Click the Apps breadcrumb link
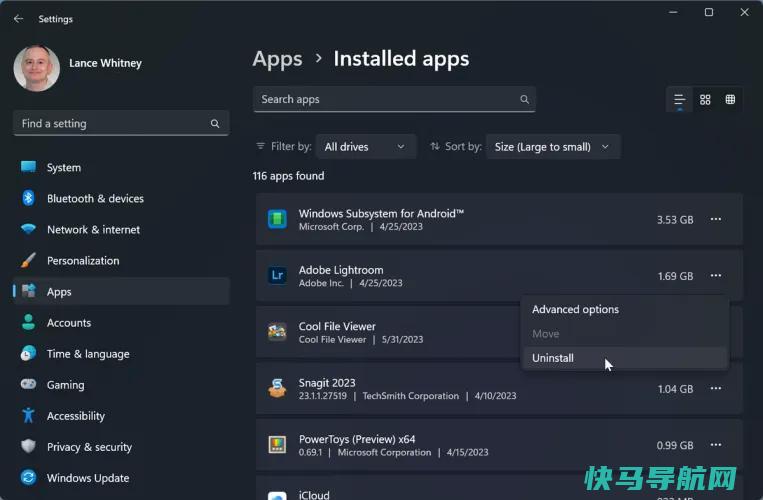 coord(277,59)
